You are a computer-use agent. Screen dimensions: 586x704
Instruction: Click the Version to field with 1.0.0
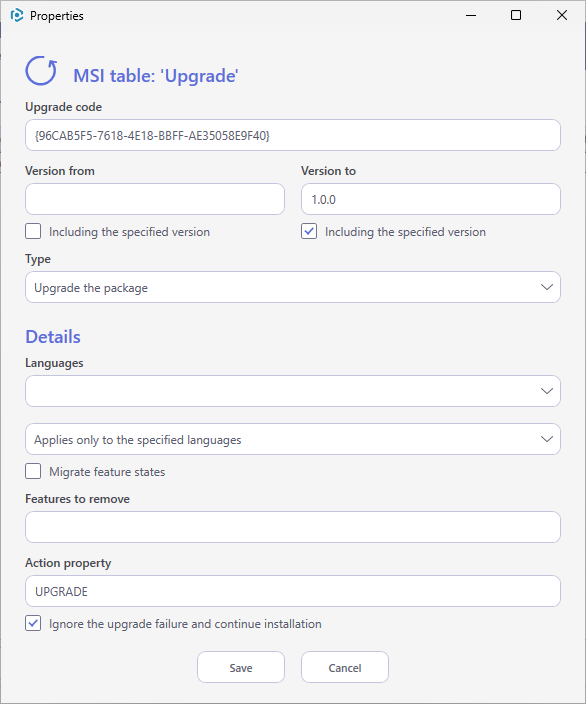pos(431,199)
